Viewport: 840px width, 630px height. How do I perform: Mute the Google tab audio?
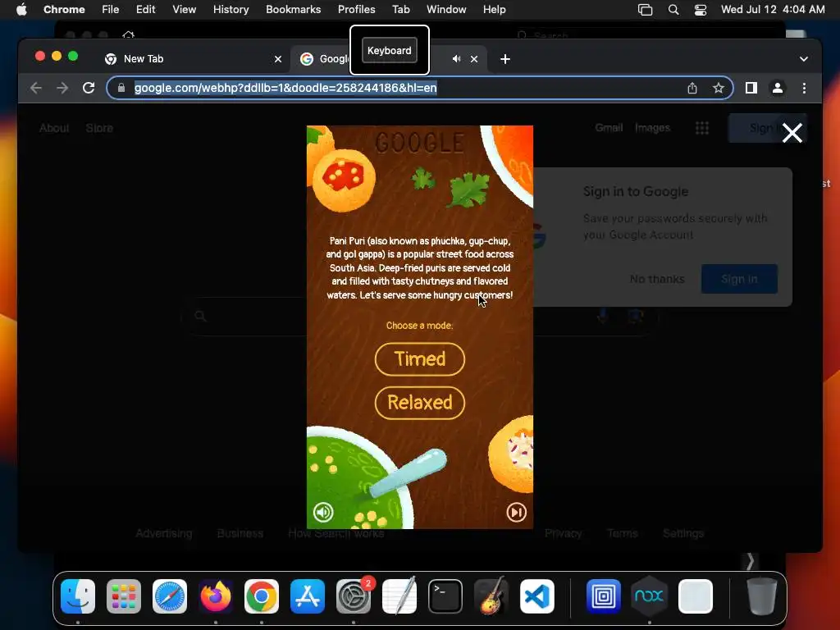point(456,59)
